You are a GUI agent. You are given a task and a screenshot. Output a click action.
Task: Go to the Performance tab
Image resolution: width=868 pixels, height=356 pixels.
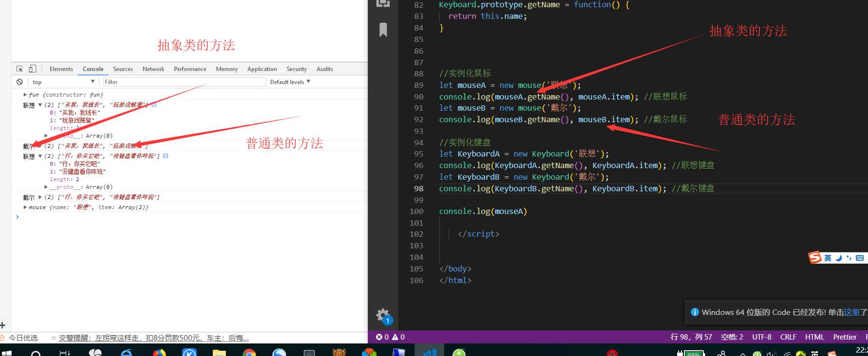[x=190, y=69]
